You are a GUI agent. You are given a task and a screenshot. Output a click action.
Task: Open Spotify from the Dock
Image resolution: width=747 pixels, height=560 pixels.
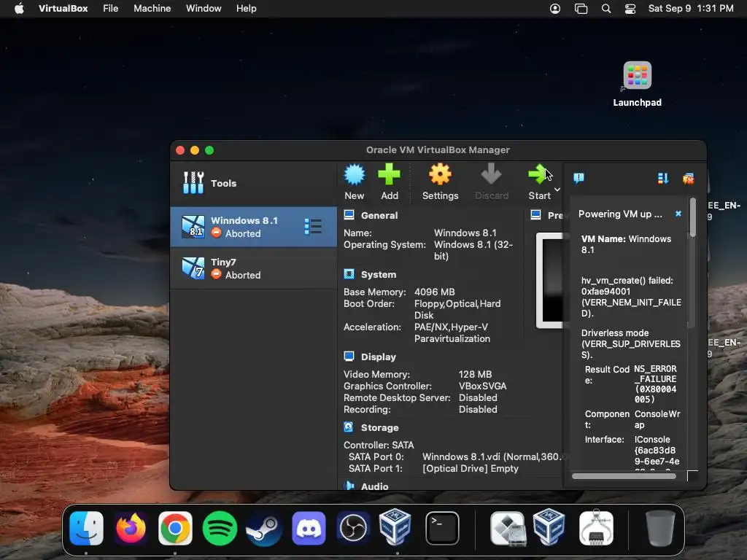[220, 528]
